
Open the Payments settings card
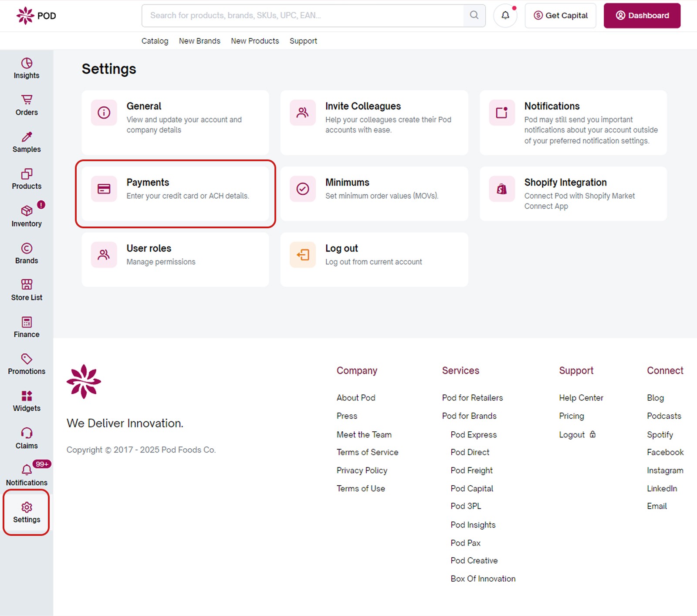176,193
